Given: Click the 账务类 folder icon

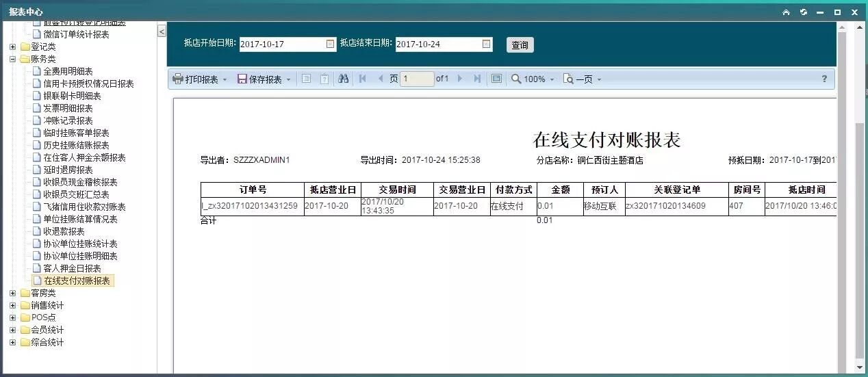Looking at the screenshot, I should [x=25, y=59].
